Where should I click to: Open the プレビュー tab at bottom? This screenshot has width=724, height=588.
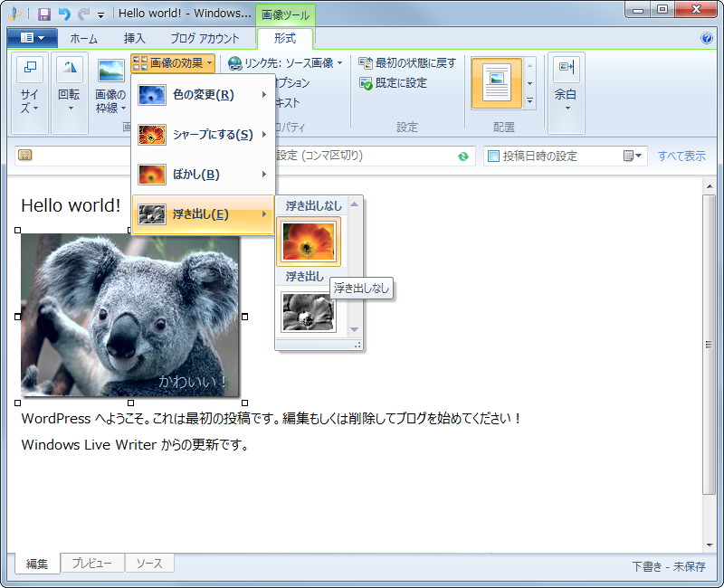(x=93, y=563)
